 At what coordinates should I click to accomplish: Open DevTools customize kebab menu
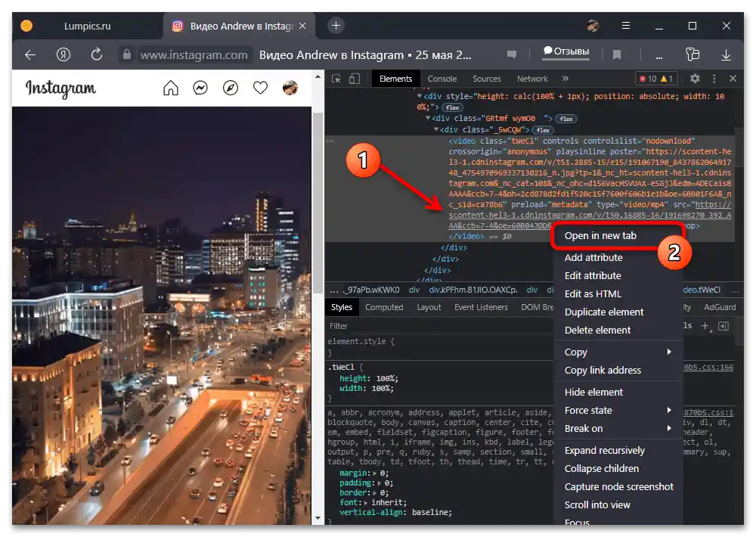(714, 79)
